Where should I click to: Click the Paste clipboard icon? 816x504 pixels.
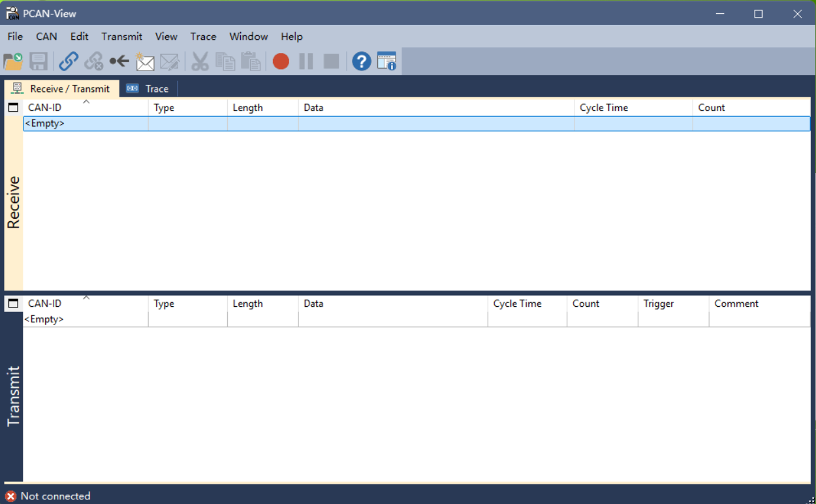pos(251,61)
